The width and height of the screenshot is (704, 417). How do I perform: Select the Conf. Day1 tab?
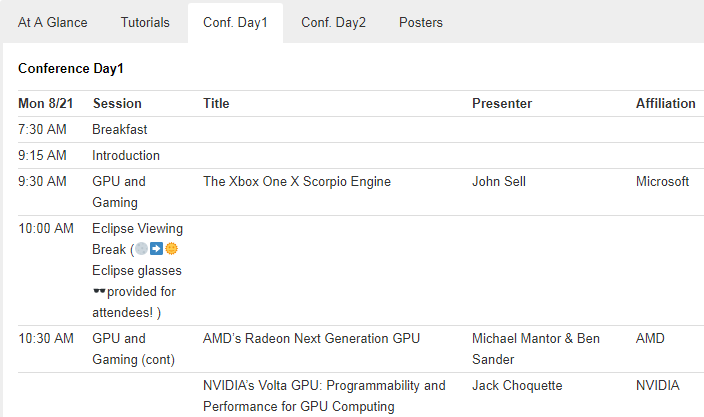tap(235, 22)
